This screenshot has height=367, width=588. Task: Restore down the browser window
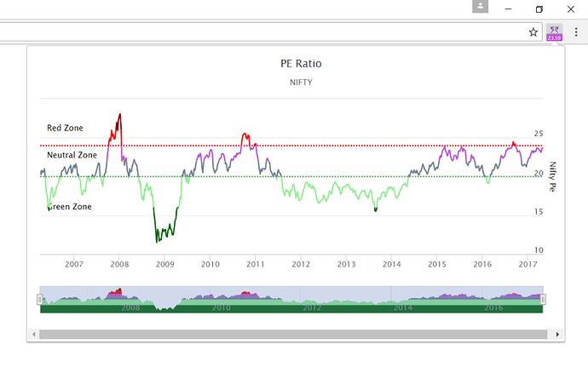tap(539, 9)
